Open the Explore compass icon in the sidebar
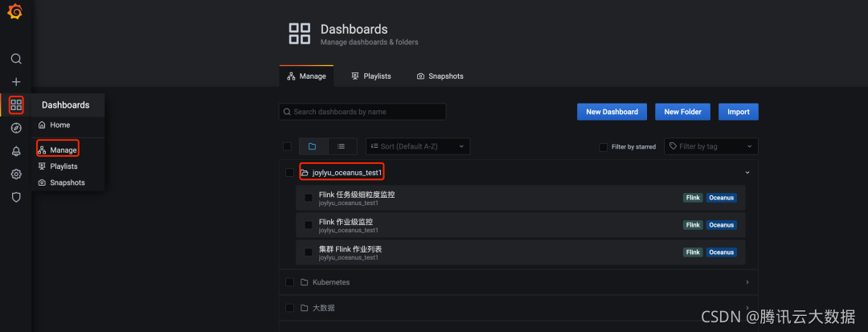This screenshot has height=332, width=868. 16,129
